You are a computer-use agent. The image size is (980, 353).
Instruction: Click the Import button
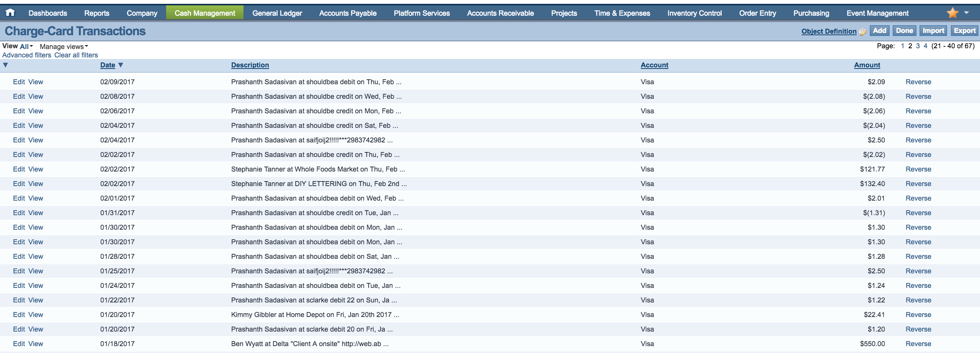click(933, 31)
